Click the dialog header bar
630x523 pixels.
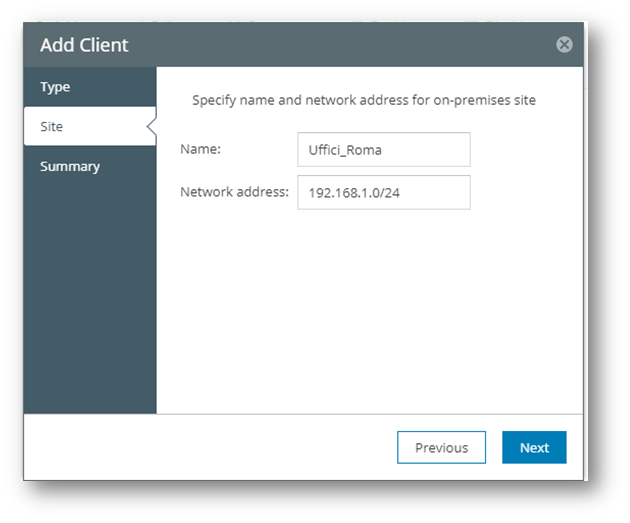[x=300, y=45]
